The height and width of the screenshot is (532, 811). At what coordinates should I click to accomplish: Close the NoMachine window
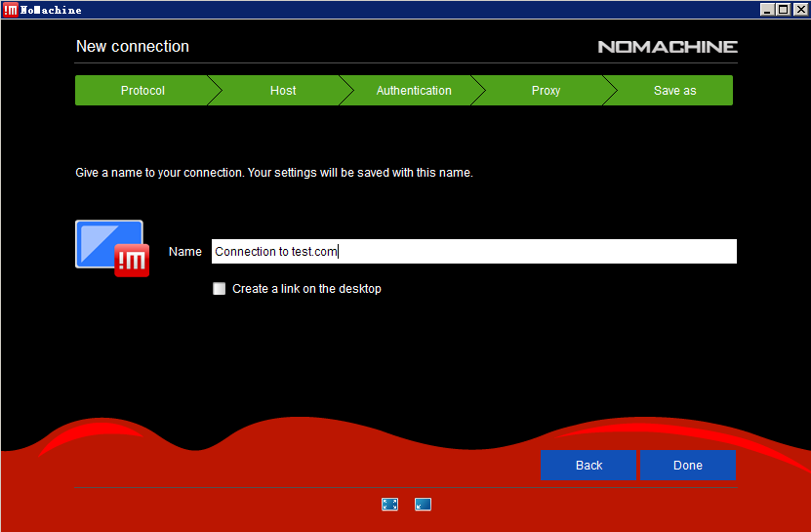click(800, 10)
